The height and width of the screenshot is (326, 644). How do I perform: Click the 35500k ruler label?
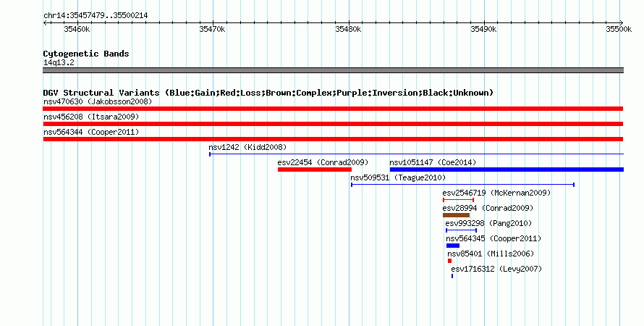click(619, 29)
